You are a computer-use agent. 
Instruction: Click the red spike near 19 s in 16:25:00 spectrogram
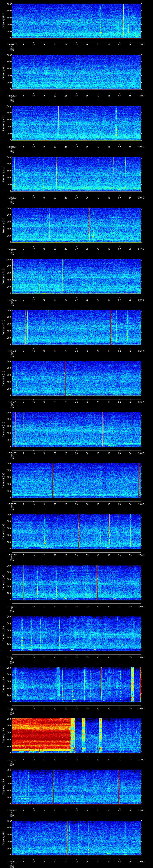tap(52, 480)
